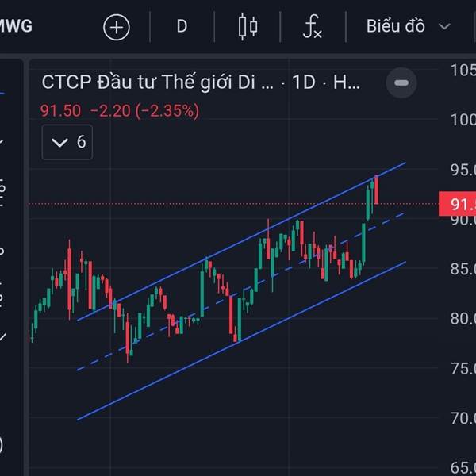Open the Biểu đồ dropdown
Viewport: 476px width, 476px height.
408,27
